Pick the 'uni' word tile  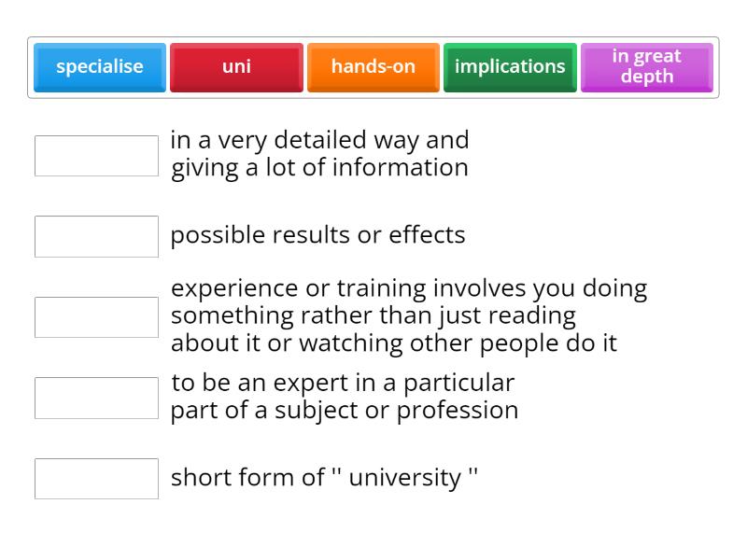[x=236, y=66]
